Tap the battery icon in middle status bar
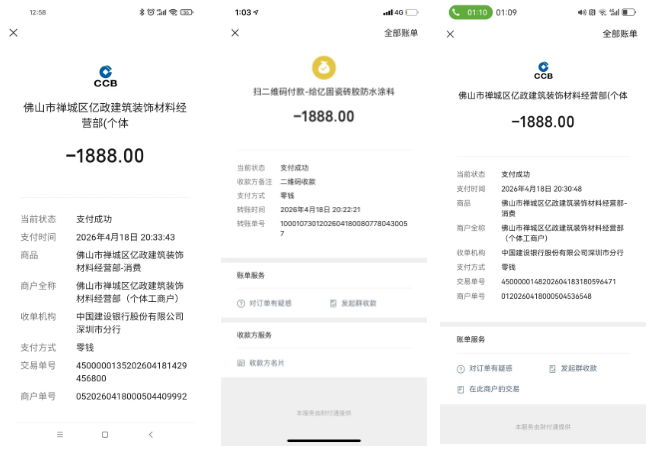Viewport: 656px width, 453px height. coord(412,13)
